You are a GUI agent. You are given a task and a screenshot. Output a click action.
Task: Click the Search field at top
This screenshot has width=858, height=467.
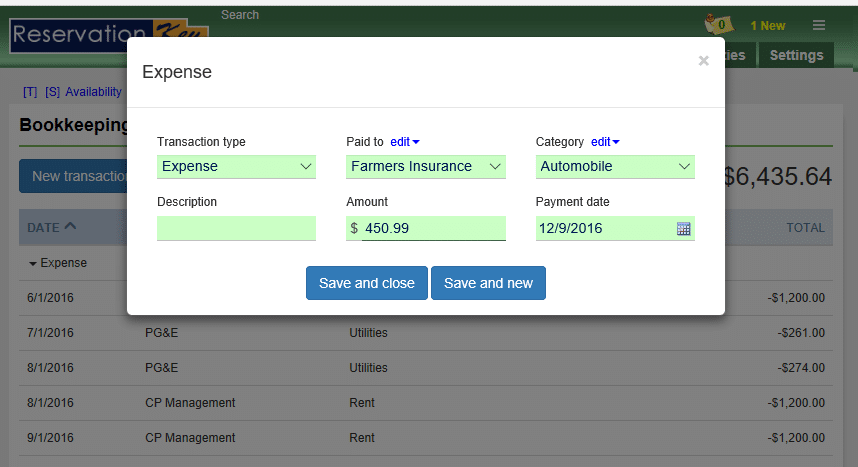coord(240,15)
